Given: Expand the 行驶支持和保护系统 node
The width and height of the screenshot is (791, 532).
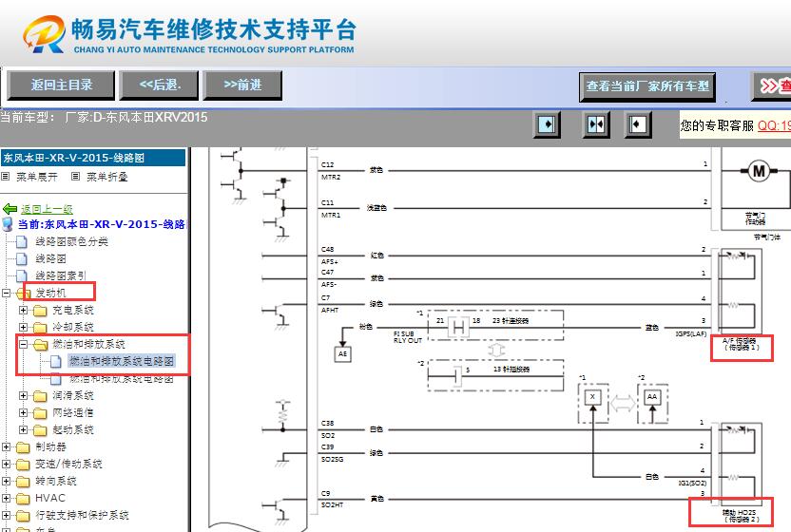Looking at the screenshot, I should (x=6, y=516).
